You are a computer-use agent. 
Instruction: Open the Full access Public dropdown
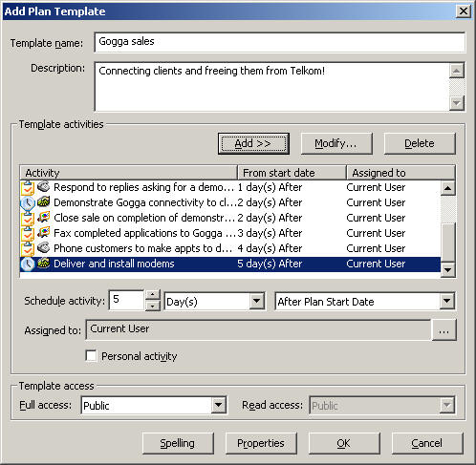(x=218, y=405)
